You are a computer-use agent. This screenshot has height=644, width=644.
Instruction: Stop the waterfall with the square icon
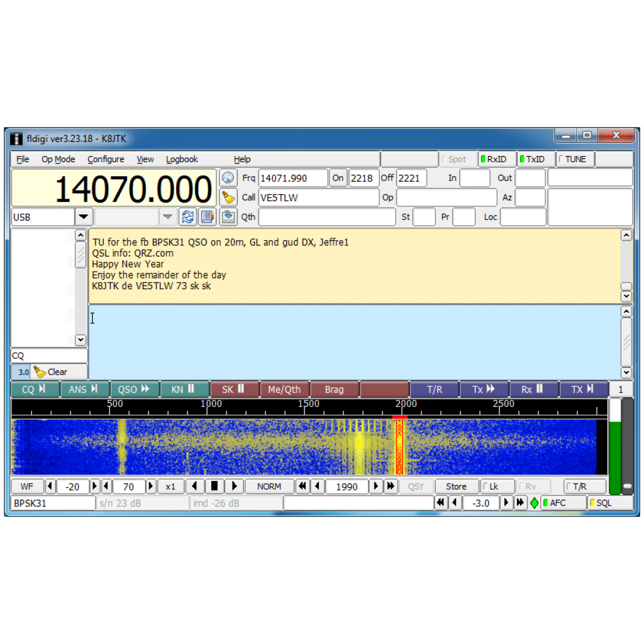(x=216, y=486)
